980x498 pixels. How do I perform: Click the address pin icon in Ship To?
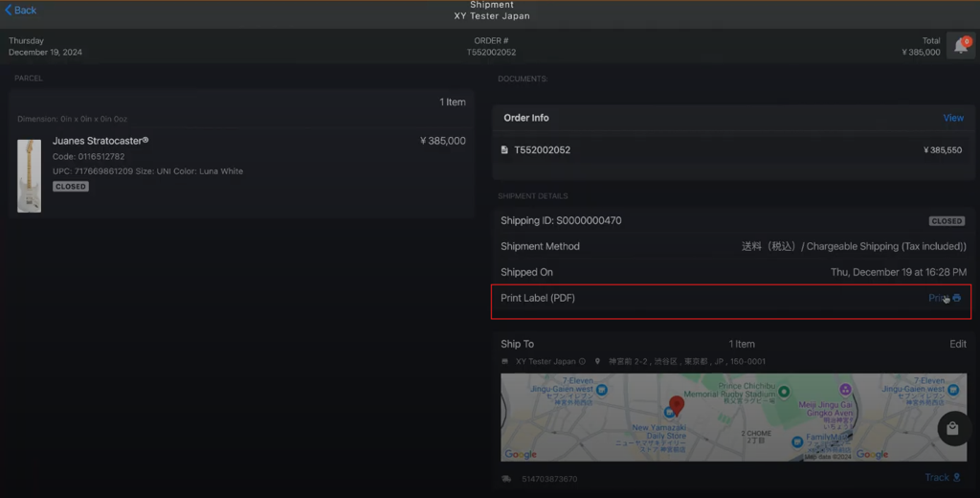(597, 362)
